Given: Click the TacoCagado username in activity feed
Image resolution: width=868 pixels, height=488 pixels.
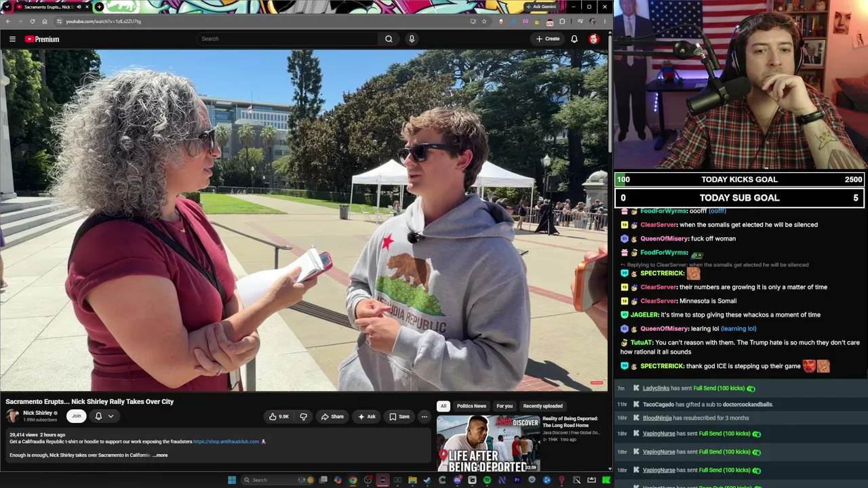Looking at the screenshot, I should (658, 405).
